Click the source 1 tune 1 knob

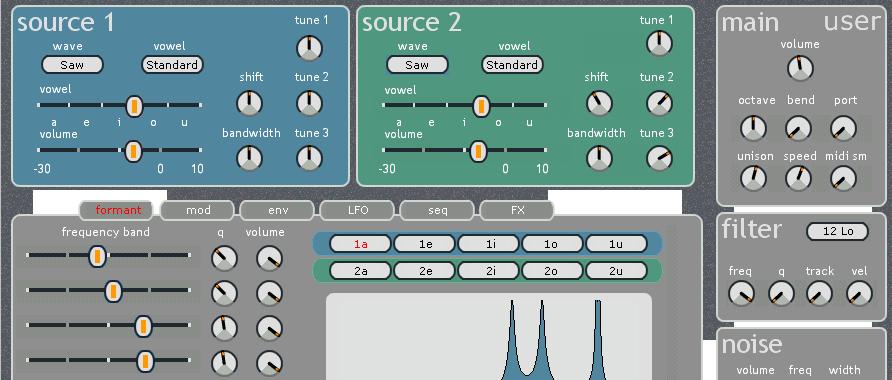pyautogui.click(x=309, y=48)
